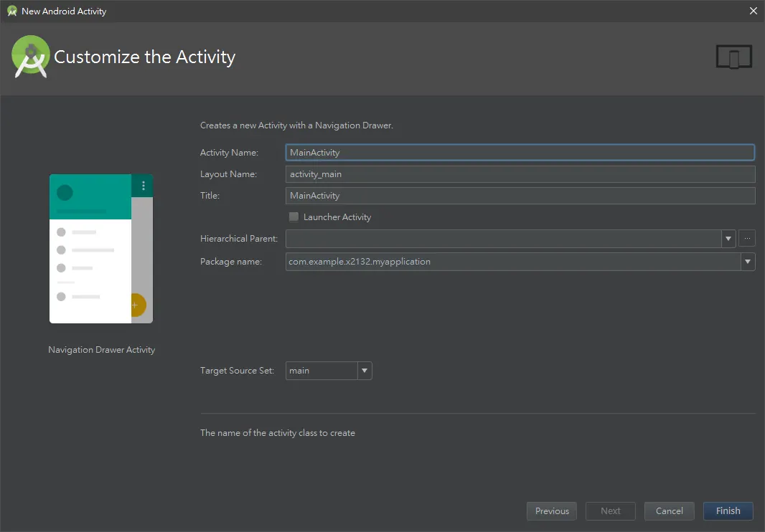Click the yellow floating action button in preview

point(137,305)
